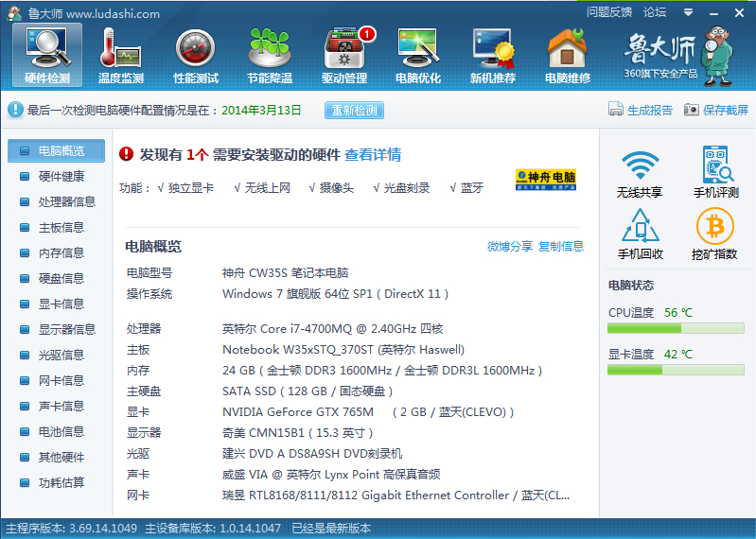Screen dimensions: 756x539
Task: Open 查看详情 view details link
Action: [x=373, y=155]
